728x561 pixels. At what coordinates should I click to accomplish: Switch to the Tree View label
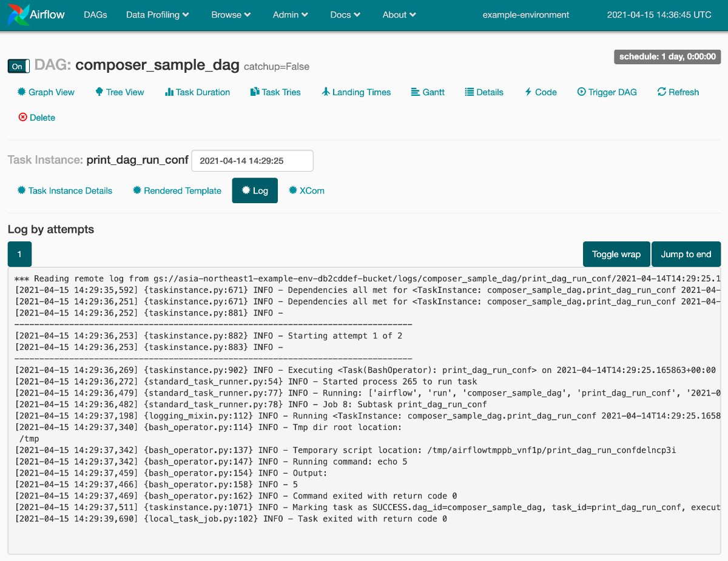tap(125, 92)
